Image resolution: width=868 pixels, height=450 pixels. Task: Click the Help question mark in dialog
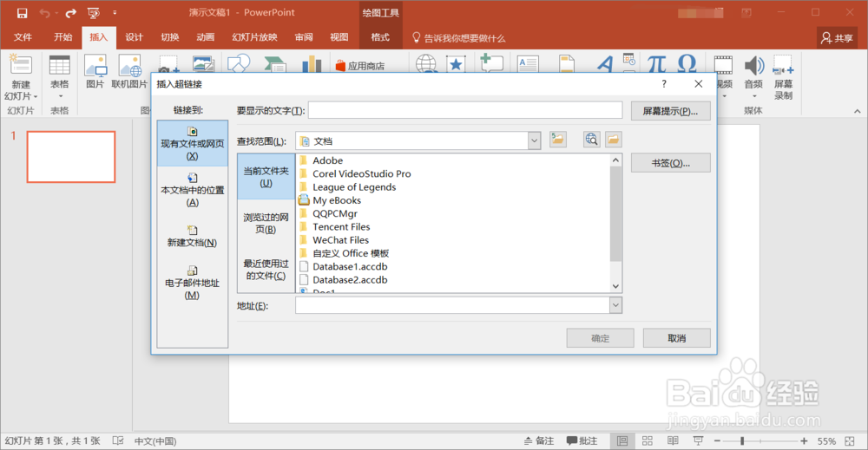coord(664,84)
